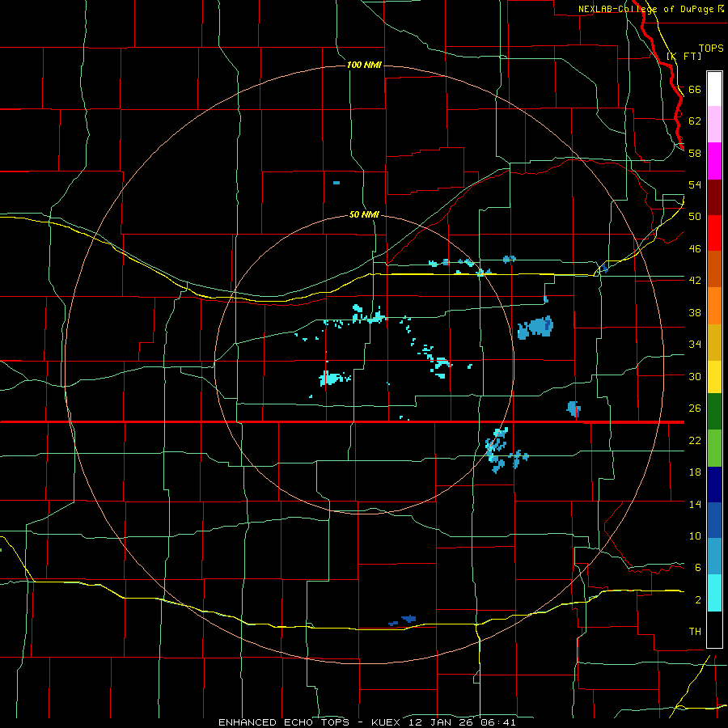Select the bright red legend band
The width and height of the screenshot is (728, 728).
point(714,233)
